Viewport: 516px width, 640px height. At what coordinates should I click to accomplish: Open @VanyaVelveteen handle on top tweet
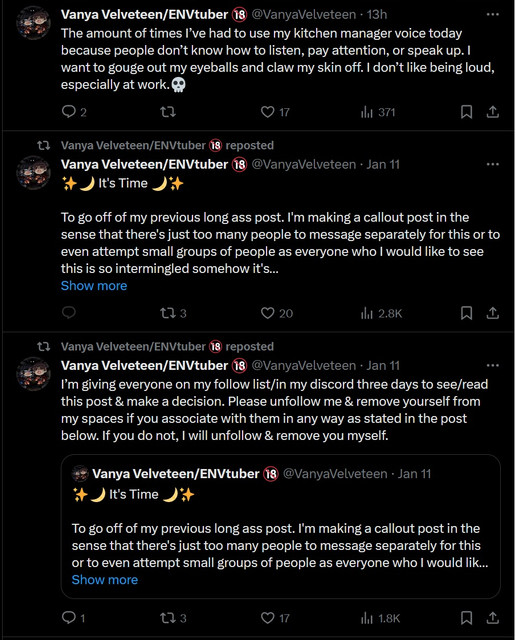pyautogui.click(x=304, y=15)
